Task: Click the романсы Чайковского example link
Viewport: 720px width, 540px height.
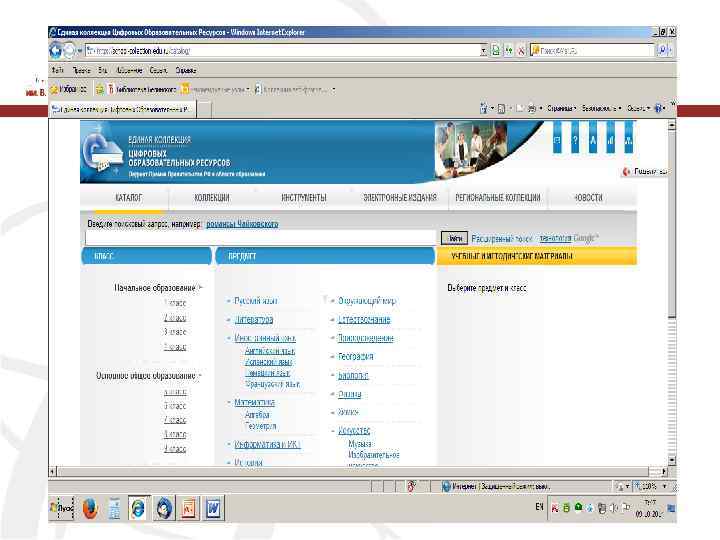Action: coord(242,224)
